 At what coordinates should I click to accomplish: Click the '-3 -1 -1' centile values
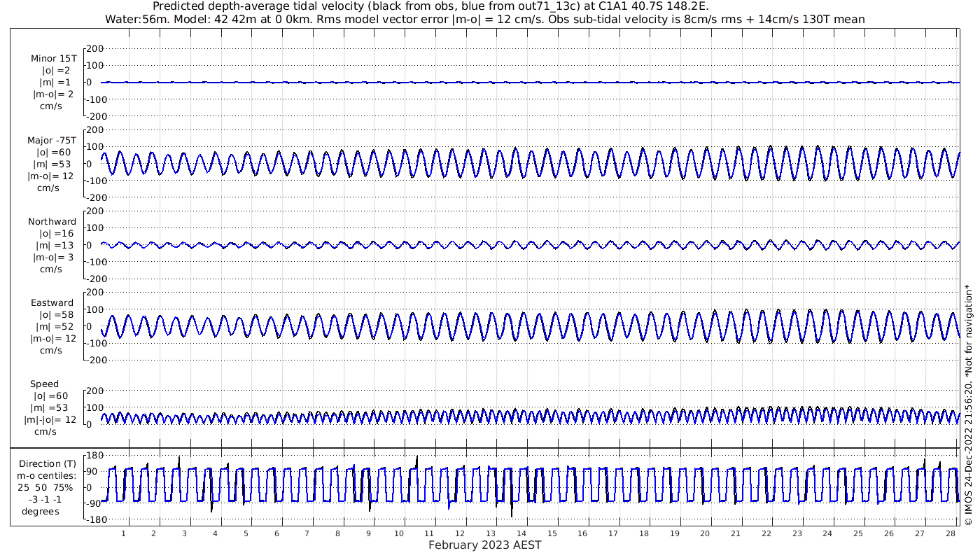(45, 500)
